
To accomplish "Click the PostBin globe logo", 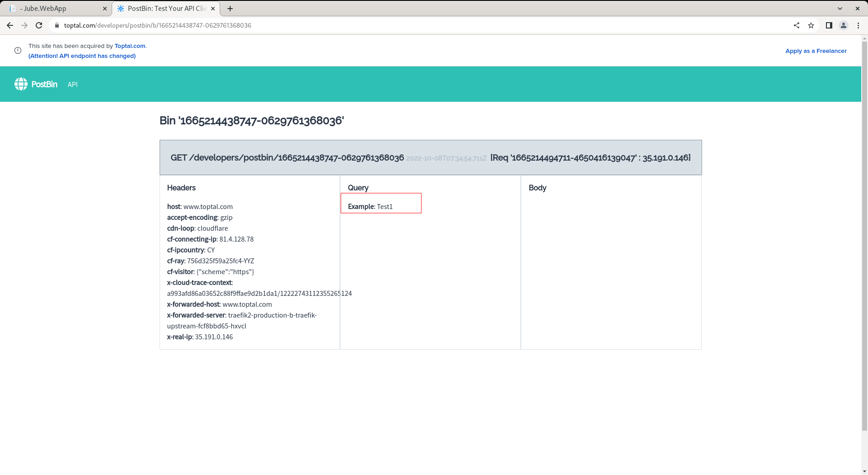I will tap(21, 84).
